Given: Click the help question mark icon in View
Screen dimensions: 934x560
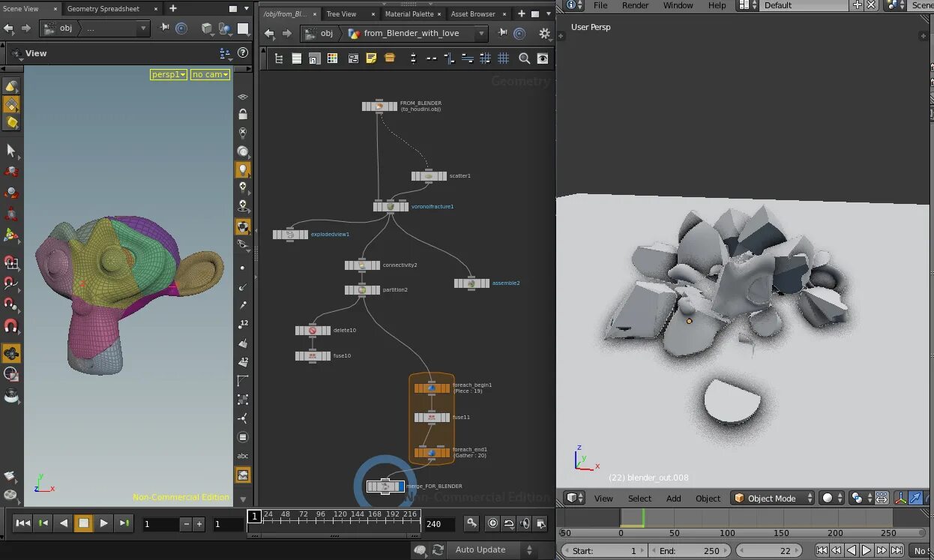Looking at the screenshot, I should [243, 53].
